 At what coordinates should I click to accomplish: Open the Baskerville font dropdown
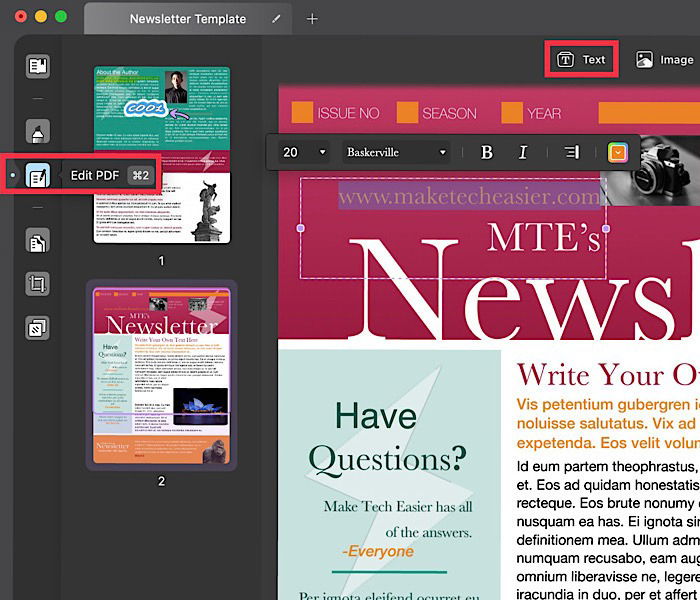(x=396, y=153)
